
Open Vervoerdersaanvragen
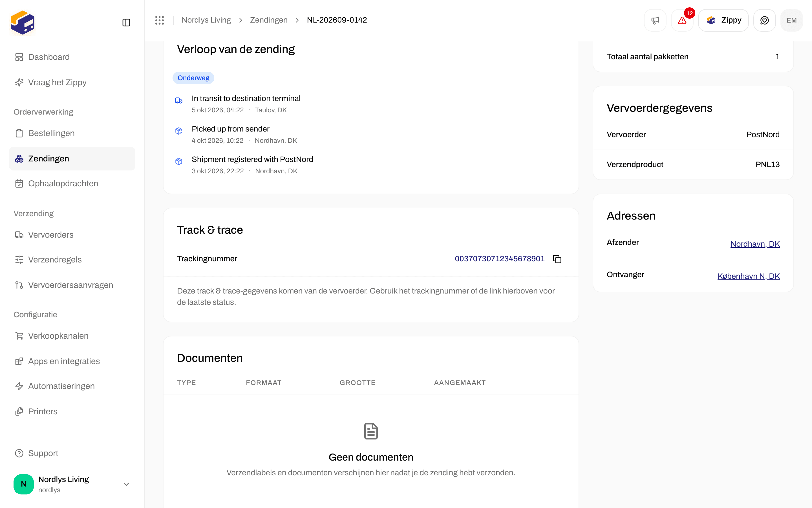(72, 285)
